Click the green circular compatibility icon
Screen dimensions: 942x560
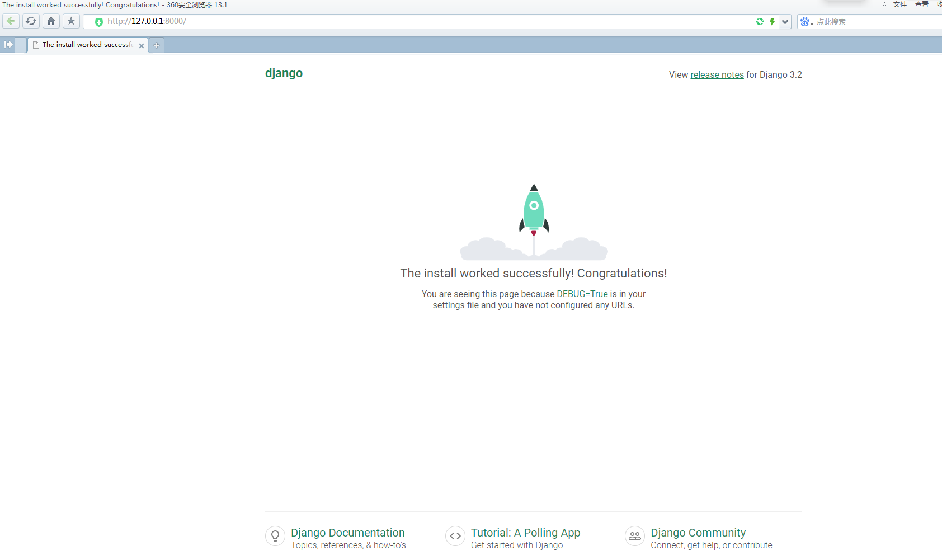click(760, 22)
